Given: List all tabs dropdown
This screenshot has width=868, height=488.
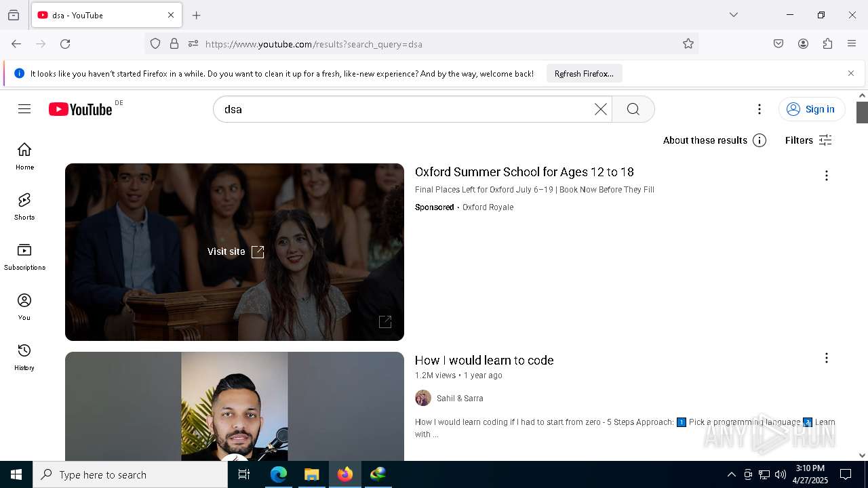Looking at the screenshot, I should click(734, 15).
